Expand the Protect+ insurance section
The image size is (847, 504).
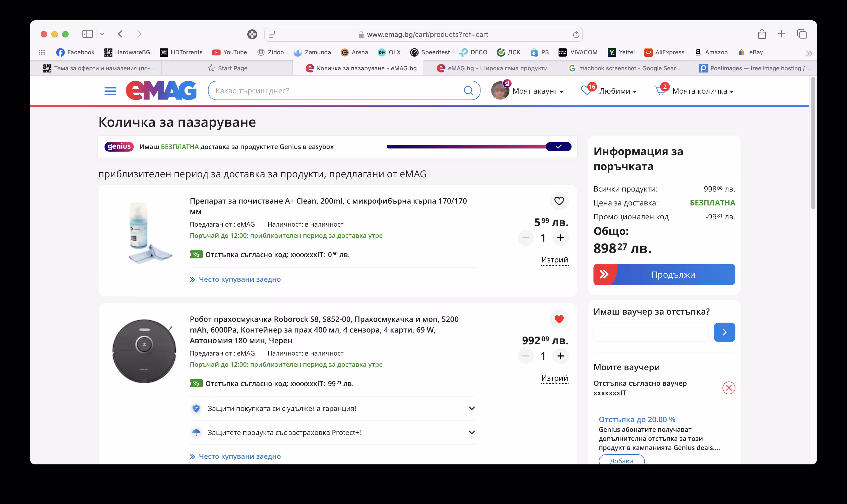point(472,432)
